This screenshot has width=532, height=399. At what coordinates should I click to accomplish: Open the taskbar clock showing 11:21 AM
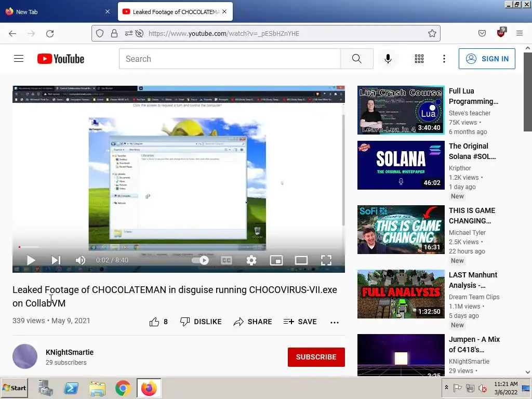(x=506, y=388)
